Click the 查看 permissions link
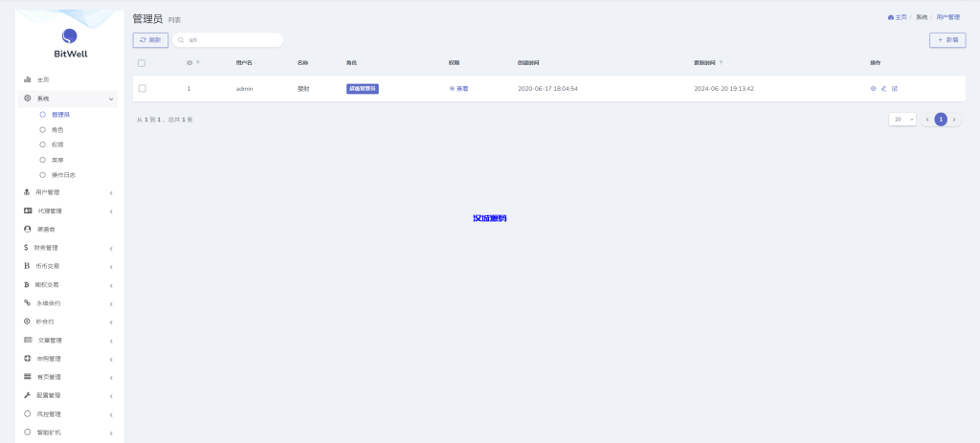Viewport: 980px width, 443px height. (x=459, y=88)
